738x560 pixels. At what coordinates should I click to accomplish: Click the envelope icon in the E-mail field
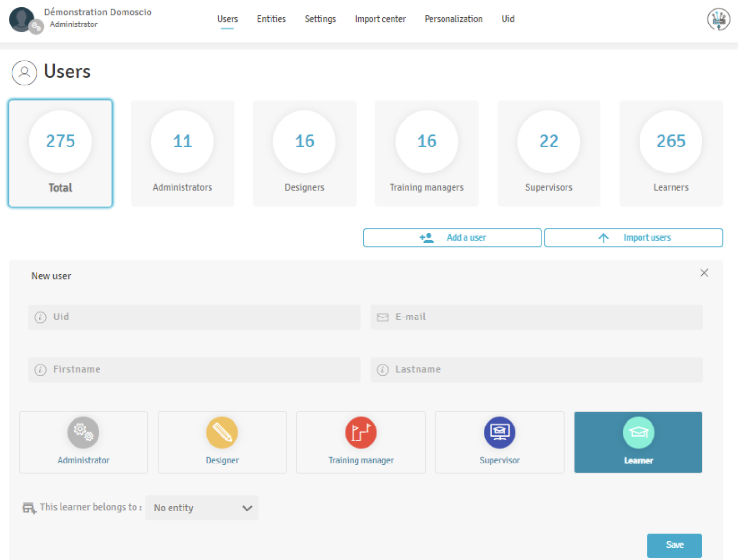(x=382, y=317)
